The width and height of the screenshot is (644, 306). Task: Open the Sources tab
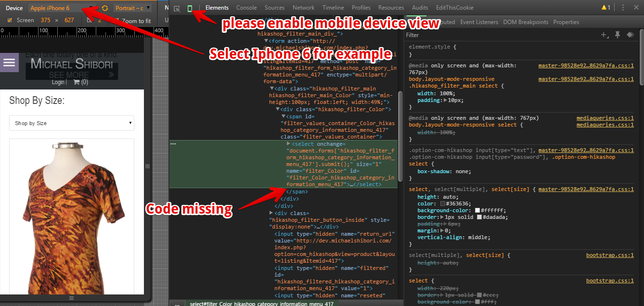pos(275,8)
